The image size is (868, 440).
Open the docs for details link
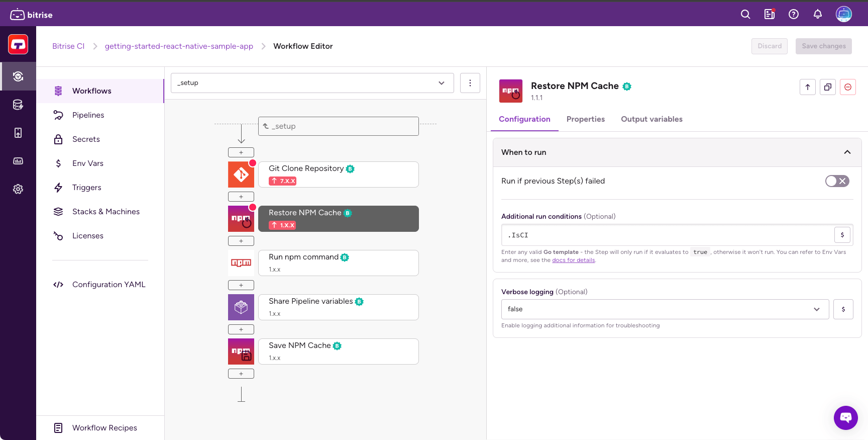click(573, 260)
